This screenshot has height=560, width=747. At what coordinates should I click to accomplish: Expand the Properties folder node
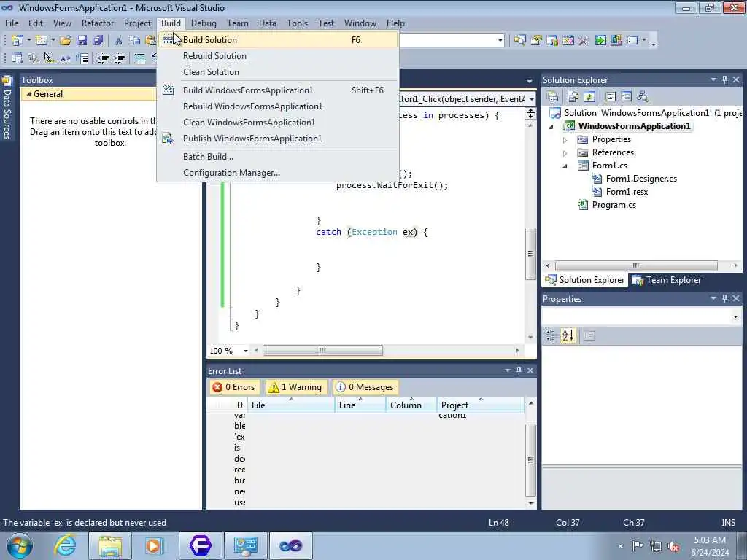point(565,140)
